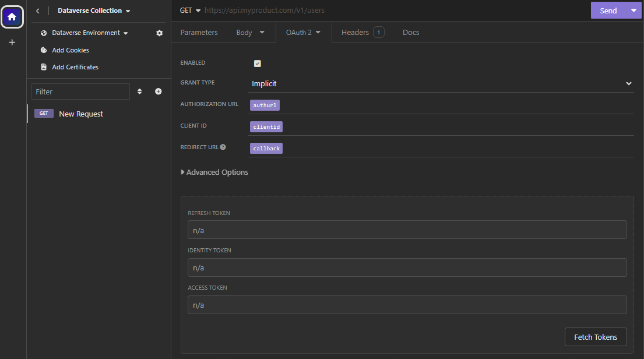Open the Insomnia home dashboard icon
This screenshot has width=644, height=359.
12,16
